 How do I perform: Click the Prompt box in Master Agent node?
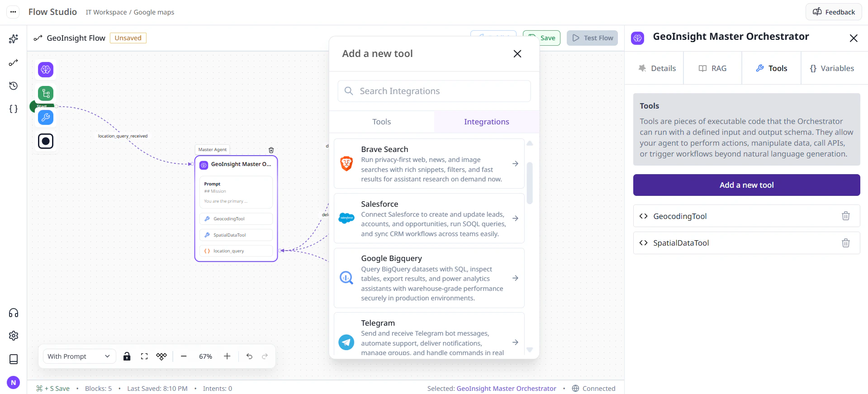point(236,192)
